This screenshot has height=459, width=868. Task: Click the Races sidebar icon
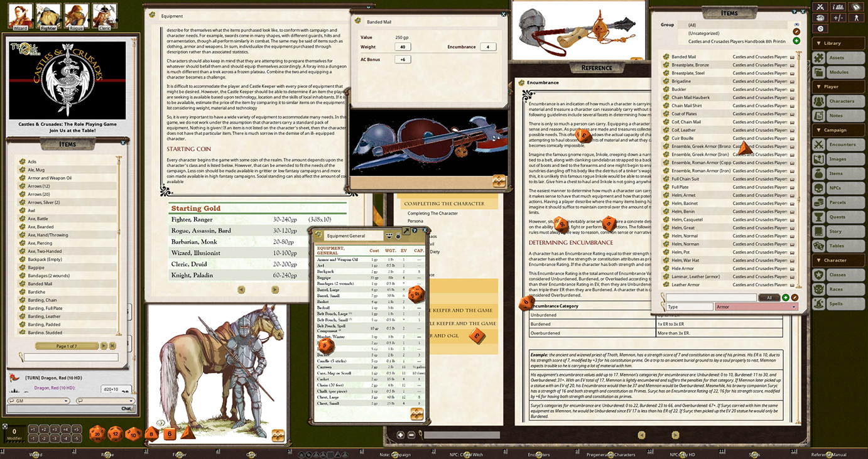[819, 289]
